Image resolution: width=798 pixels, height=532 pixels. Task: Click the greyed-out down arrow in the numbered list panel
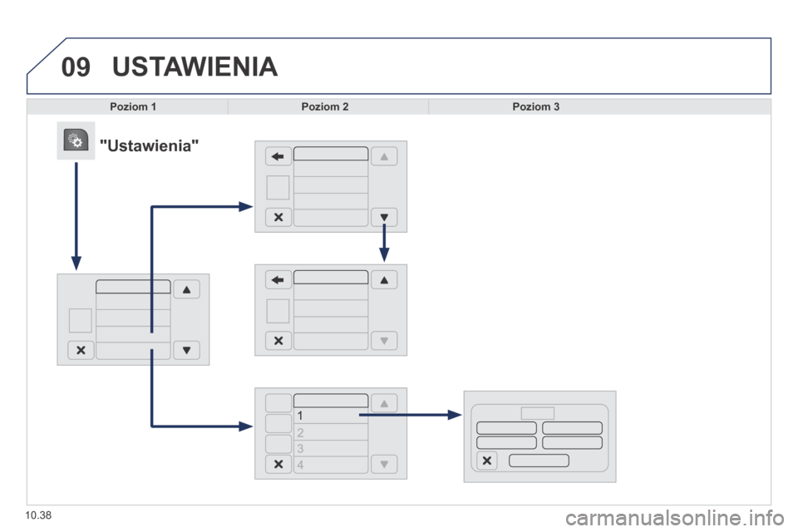384,465
